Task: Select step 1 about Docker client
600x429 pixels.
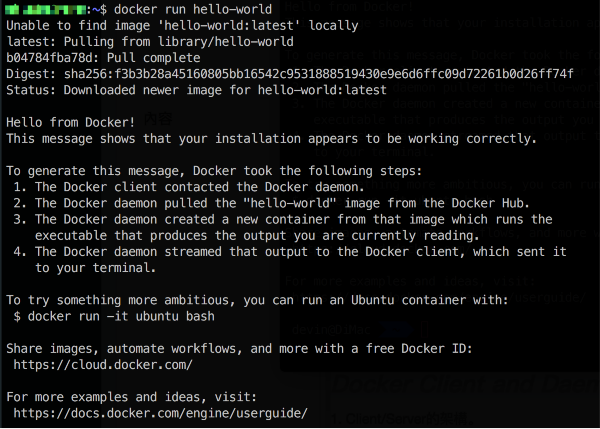Action: (x=189, y=187)
